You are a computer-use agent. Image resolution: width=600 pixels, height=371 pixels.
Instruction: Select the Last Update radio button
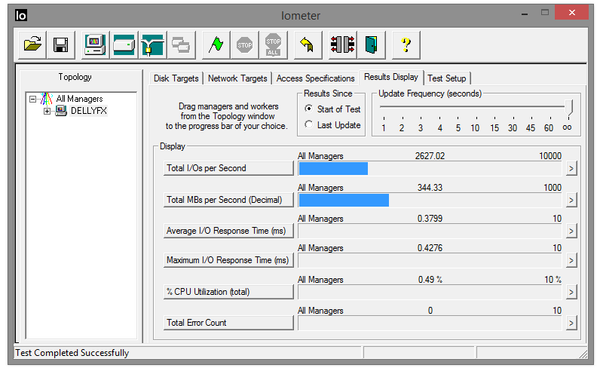(x=308, y=125)
